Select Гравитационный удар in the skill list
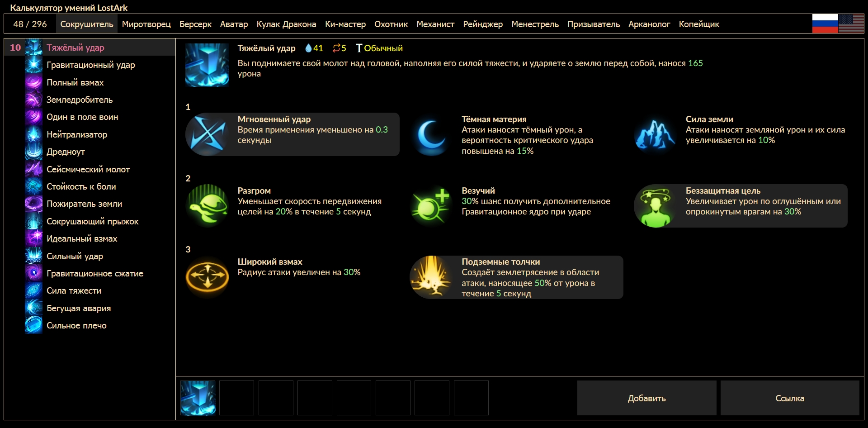This screenshot has width=868, height=428. coord(90,65)
